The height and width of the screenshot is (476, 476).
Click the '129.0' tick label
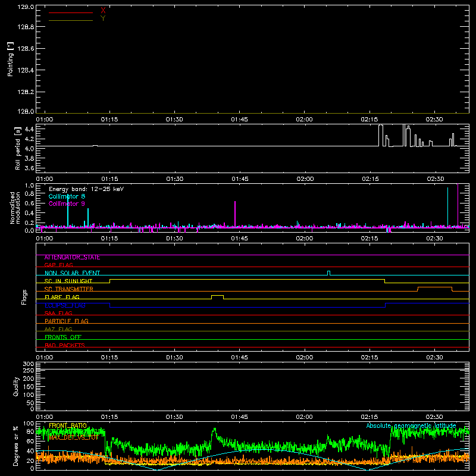[x=26, y=7]
